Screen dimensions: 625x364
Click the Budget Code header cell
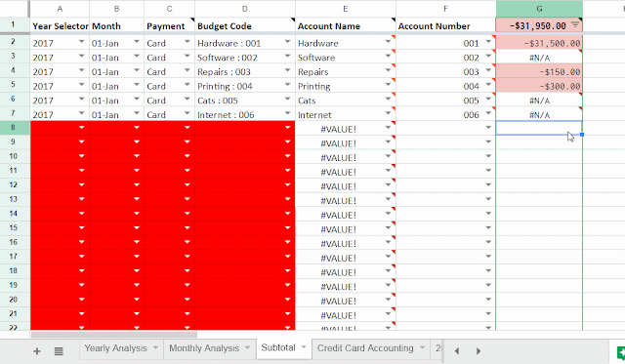245,26
